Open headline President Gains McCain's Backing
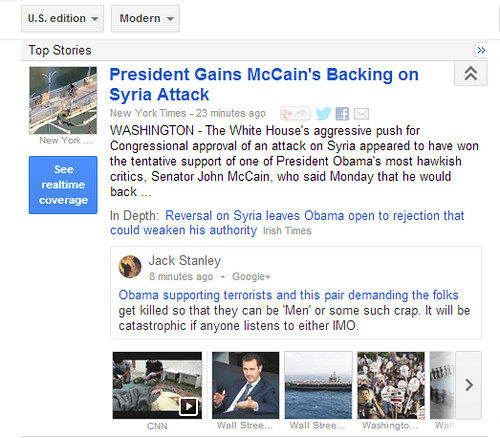 coord(264,84)
